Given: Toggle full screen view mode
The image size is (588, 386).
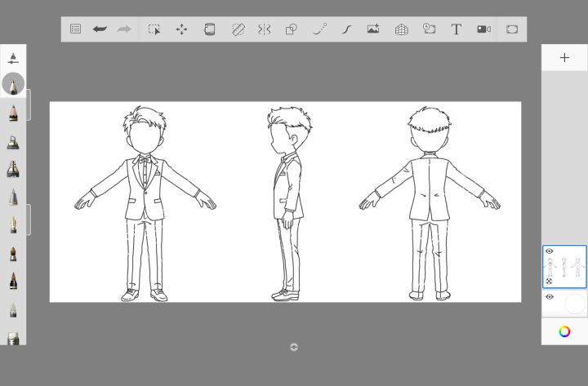Looking at the screenshot, I should [512, 29].
